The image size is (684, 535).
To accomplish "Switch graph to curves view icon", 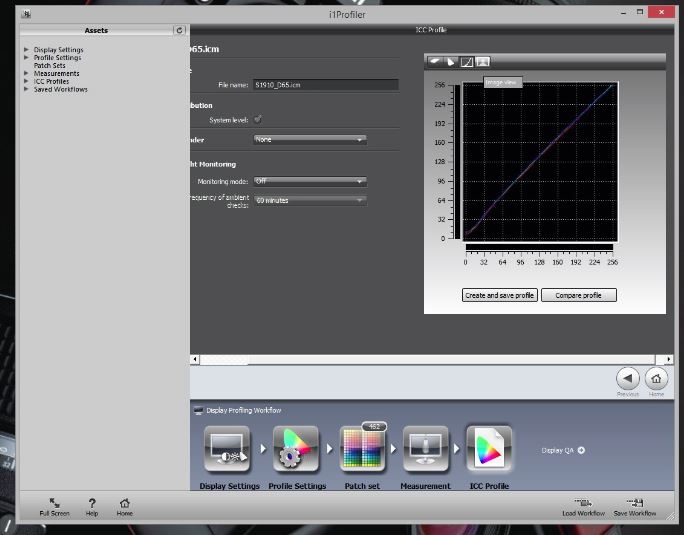I will pos(466,62).
